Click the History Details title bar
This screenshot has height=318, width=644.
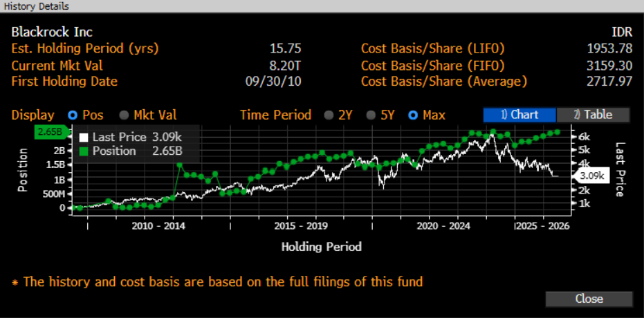322,6
